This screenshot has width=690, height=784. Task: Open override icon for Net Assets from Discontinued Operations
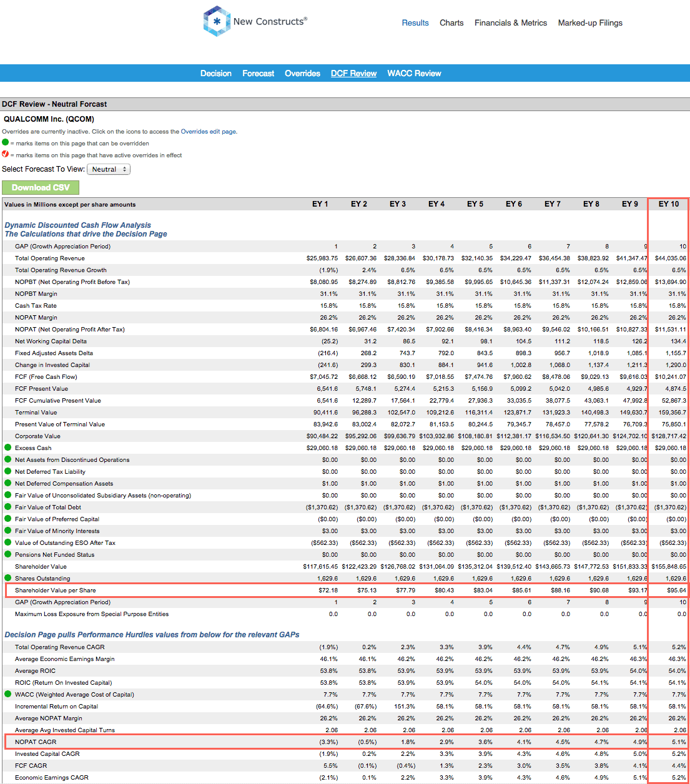8,459
